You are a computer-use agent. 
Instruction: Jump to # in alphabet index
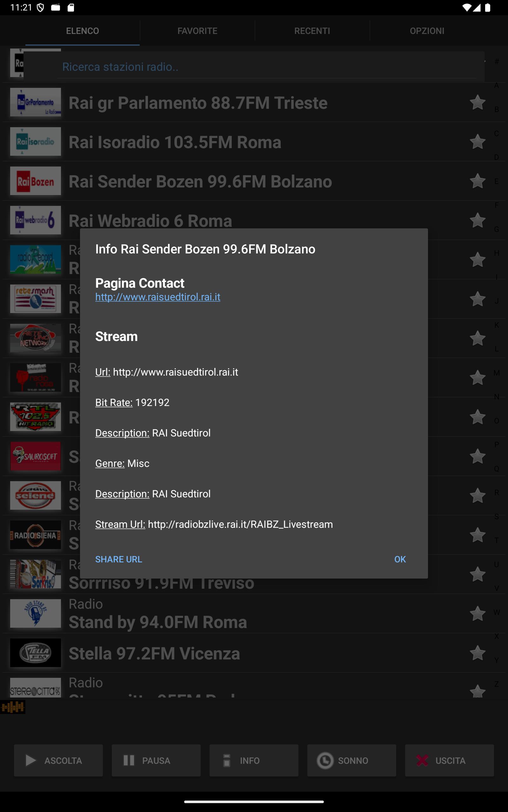coord(497,62)
